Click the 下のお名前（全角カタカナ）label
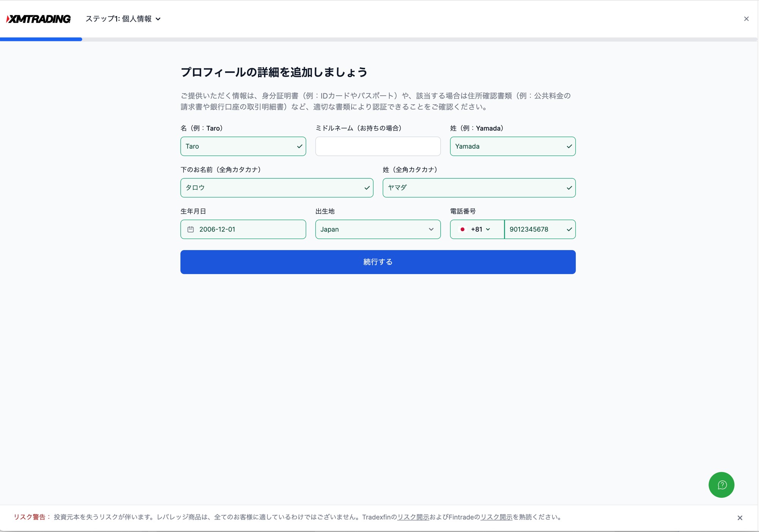The image size is (759, 532). [x=222, y=170]
